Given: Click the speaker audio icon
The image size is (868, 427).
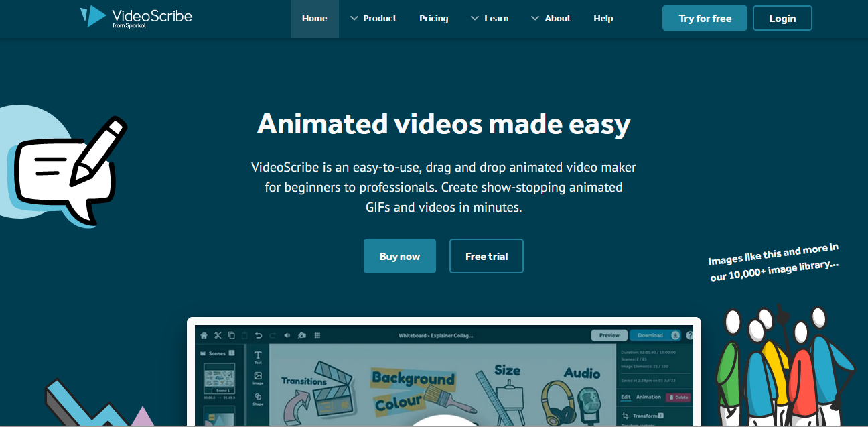Looking at the screenshot, I should tap(287, 335).
